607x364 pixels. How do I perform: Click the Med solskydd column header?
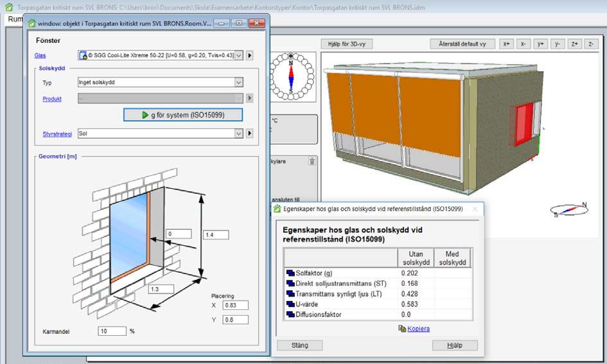(452, 258)
